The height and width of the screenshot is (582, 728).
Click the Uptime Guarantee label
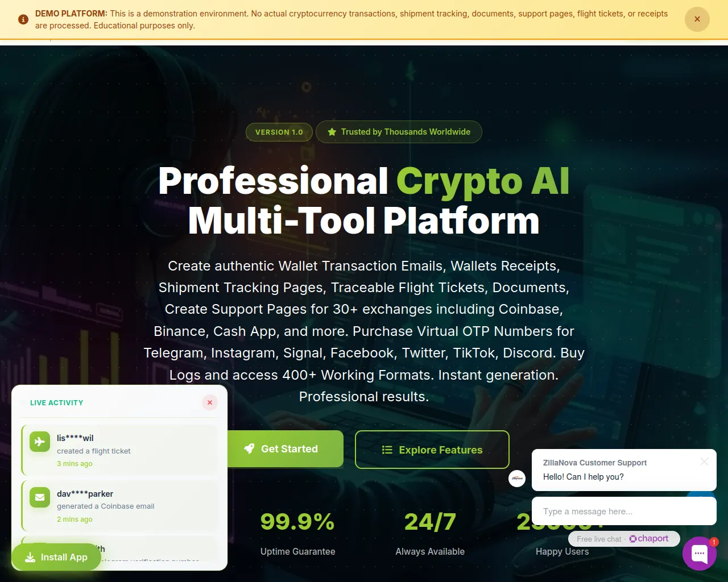pos(297,552)
